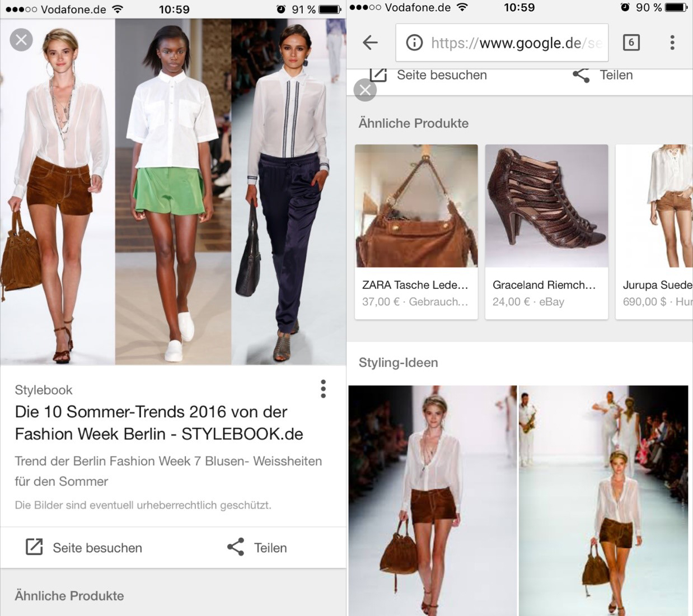693x616 pixels.
Task: Open the Chrome three-dot menu
Action: 672,43
